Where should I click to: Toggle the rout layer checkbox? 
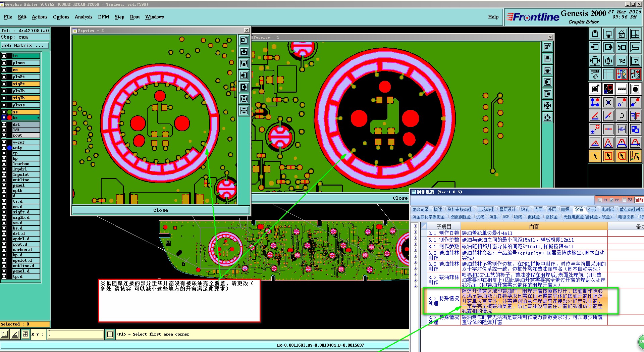coord(4,135)
